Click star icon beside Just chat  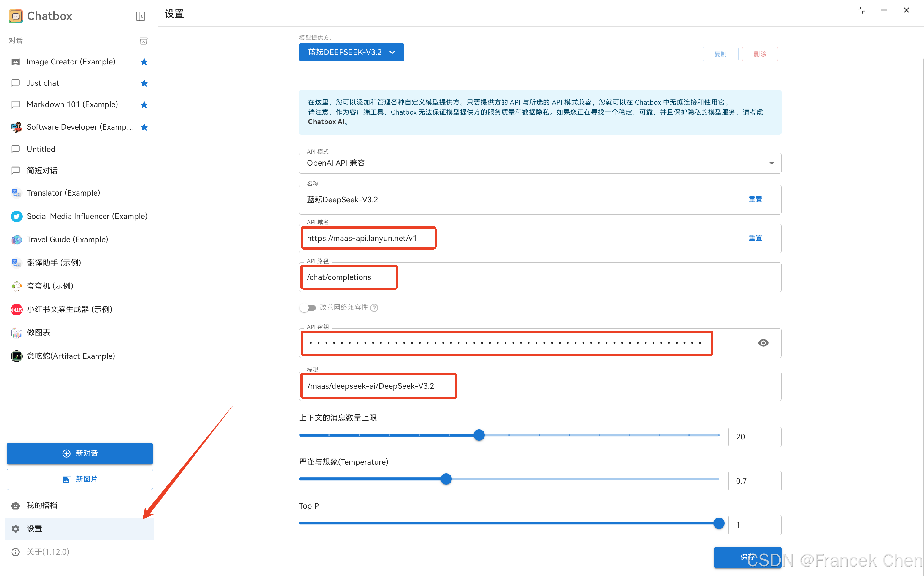pyautogui.click(x=144, y=83)
